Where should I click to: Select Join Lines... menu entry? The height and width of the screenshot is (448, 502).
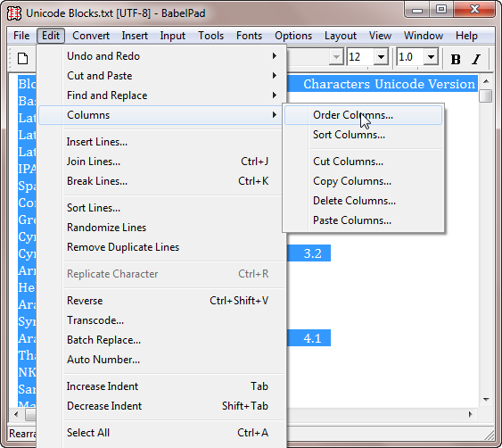point(161,162)
